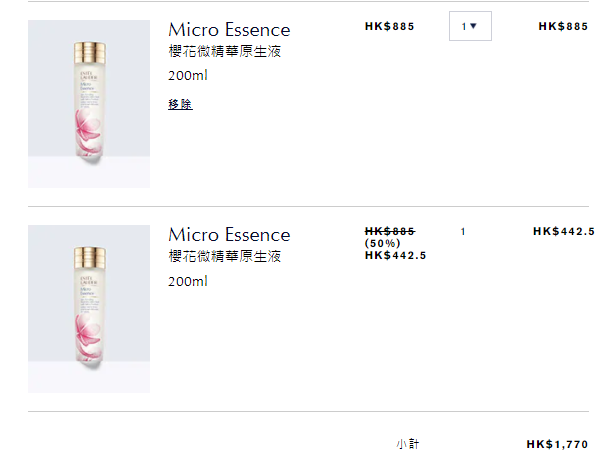Click the first item's 櫻花微精華原生液 name
Image resolution: width=606 pixels, height=459 pixels.
(224, 52)
